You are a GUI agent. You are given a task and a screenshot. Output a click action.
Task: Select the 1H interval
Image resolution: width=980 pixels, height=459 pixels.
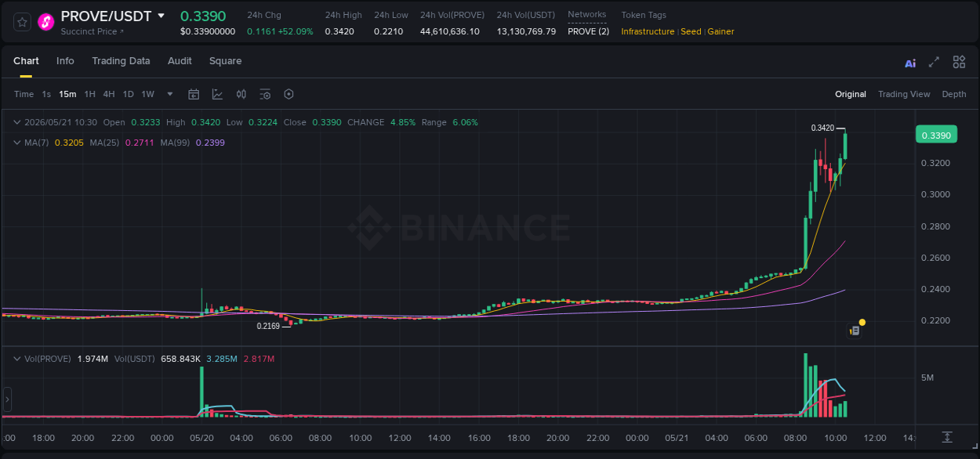pyautogui.click(x=89, y=94)
